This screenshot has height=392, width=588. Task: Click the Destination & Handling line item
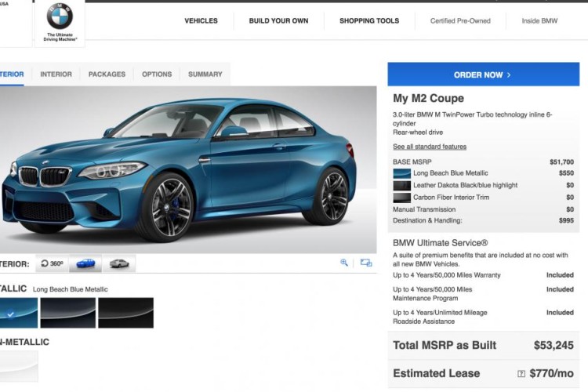[484, 220]
